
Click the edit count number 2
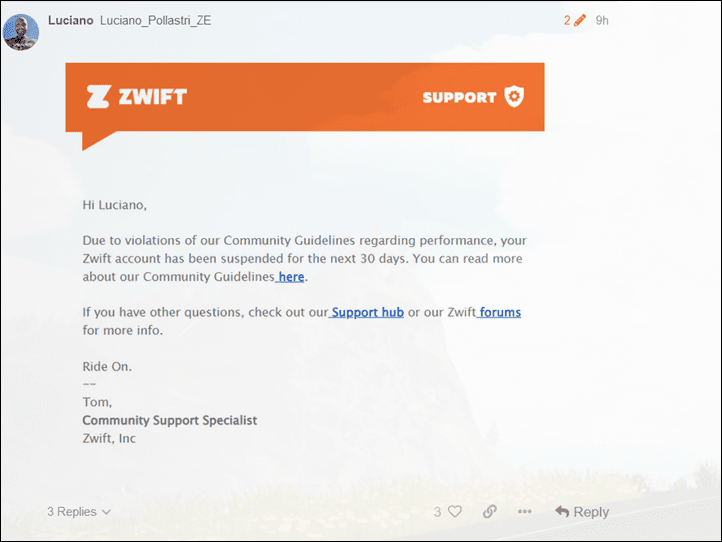[x=567, y=20]
